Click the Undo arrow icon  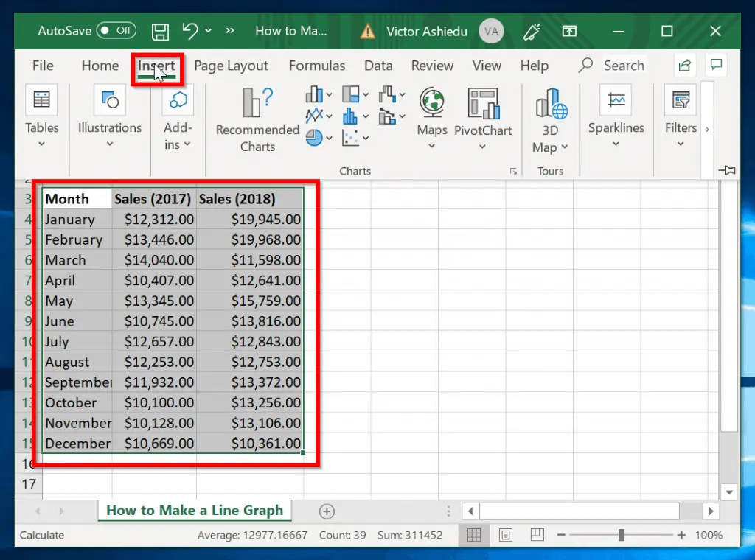190,31
